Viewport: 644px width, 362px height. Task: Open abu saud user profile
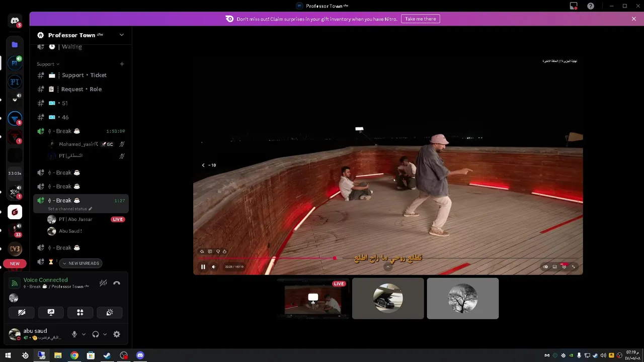36,334
